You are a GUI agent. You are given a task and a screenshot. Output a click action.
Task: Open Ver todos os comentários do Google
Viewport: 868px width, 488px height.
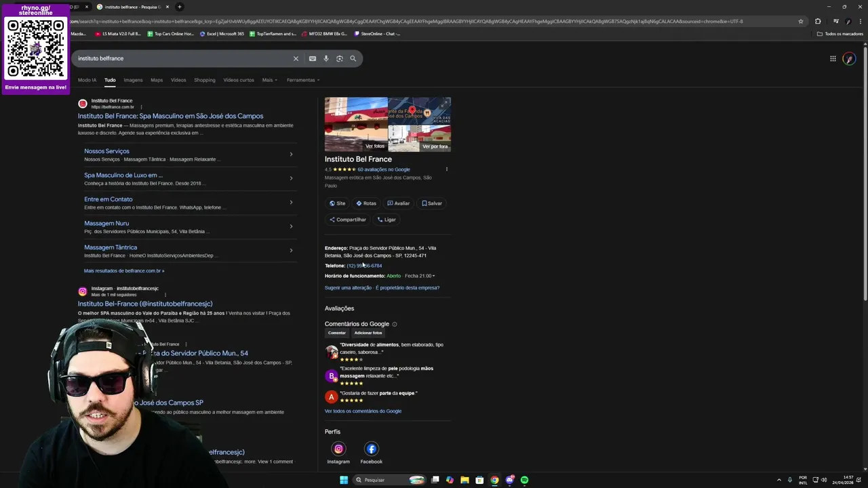[x=363, y=411]
